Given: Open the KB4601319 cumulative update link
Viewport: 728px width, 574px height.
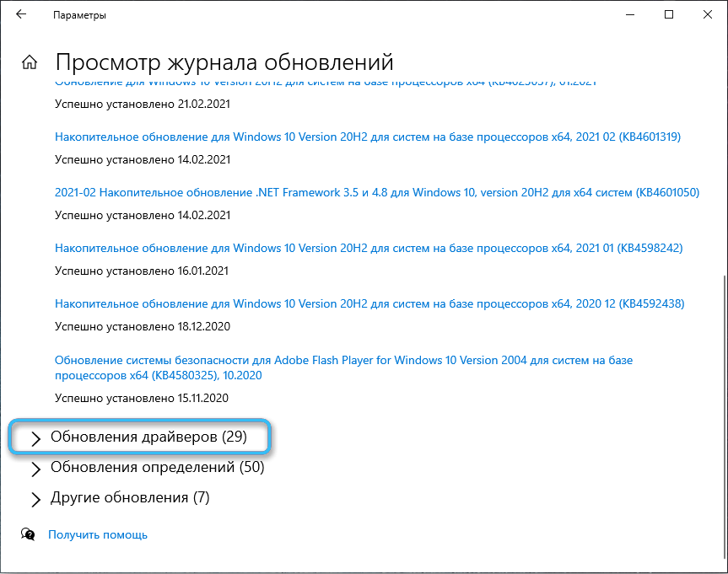Looking at the screenshot, I should click(367, 137).
